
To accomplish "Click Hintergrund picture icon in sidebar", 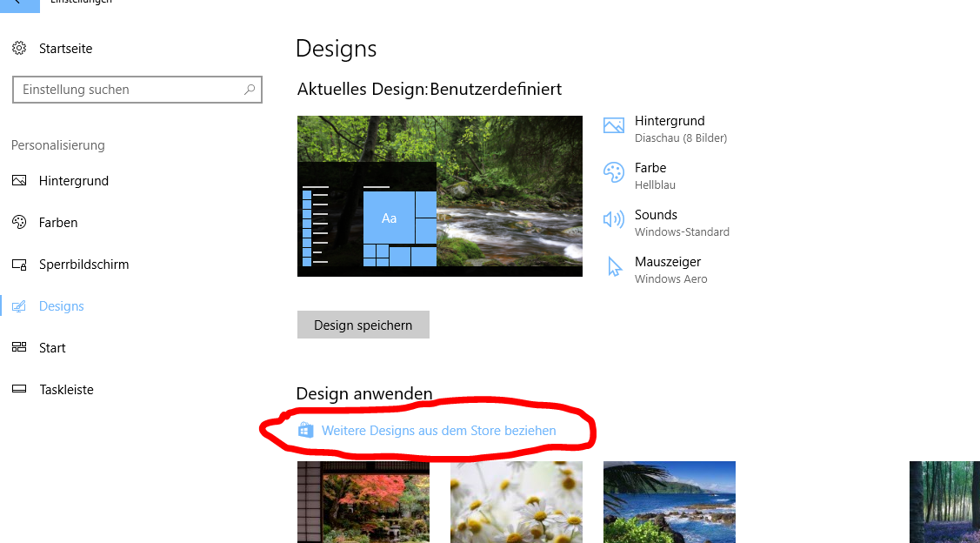I will [x=19, y=181].
